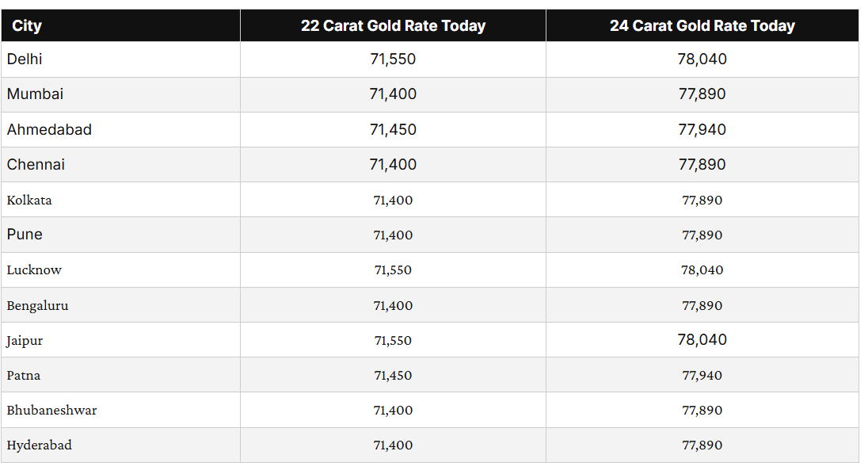Viewport: 868px width, 474px height.
Task: Click Hyderabad's 24 carat rate 77,890
Action: pos(702,445)
